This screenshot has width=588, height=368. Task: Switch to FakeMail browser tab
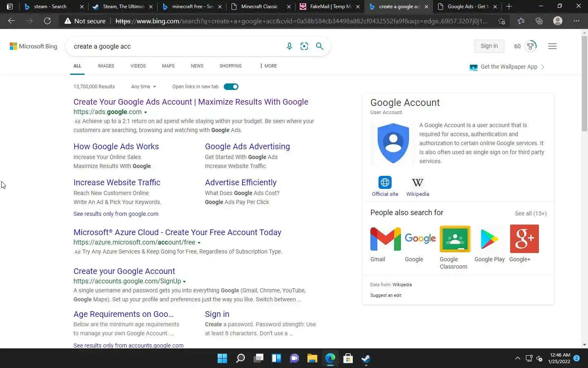pos(330,7)
